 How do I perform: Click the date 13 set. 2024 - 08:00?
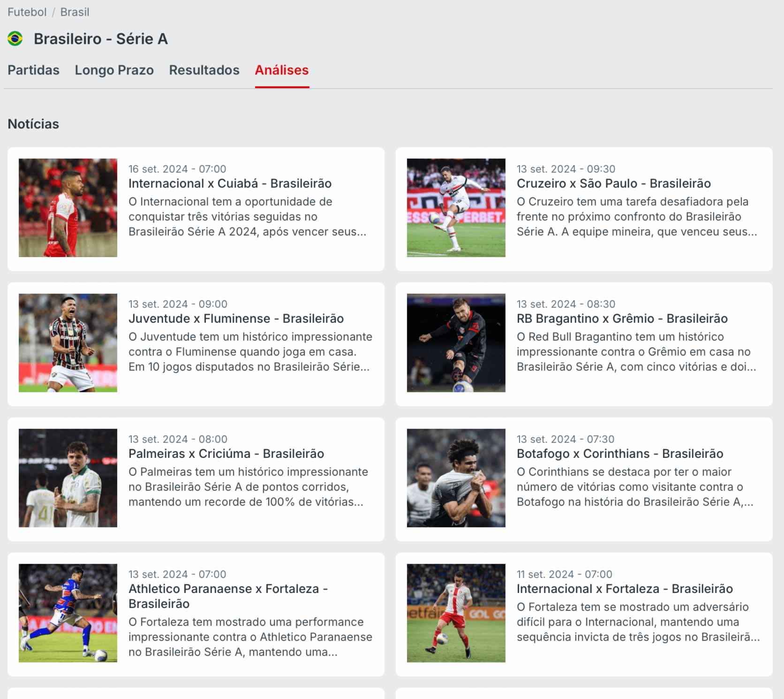pyautogui.click(x=178, y=439)
